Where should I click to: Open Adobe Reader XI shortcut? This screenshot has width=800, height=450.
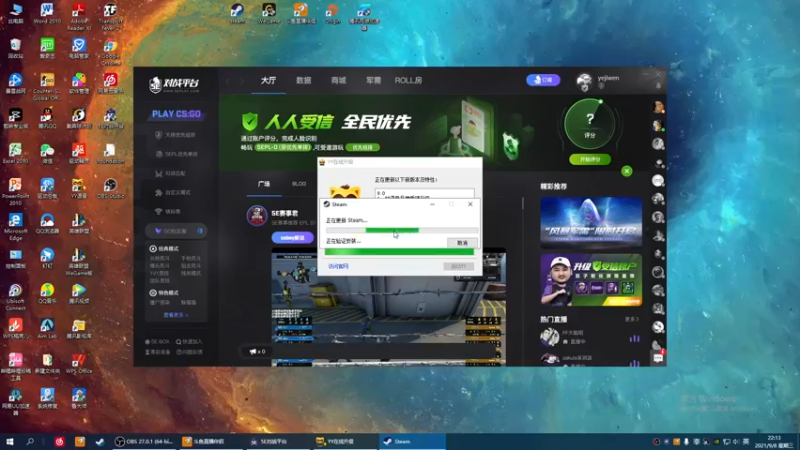pos(79,16)
